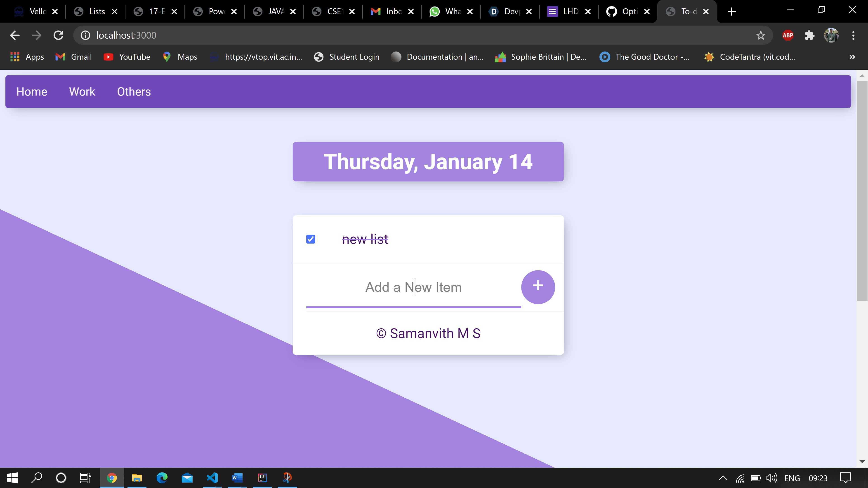Open the CodeTantra bookmark

(x=750, y=57)
